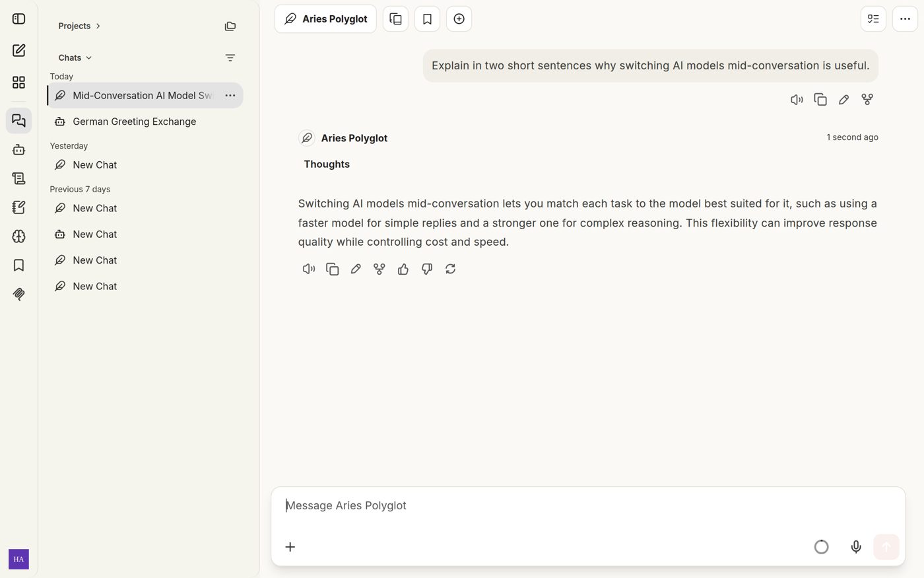Read aloud the user message

coord(797,100)
